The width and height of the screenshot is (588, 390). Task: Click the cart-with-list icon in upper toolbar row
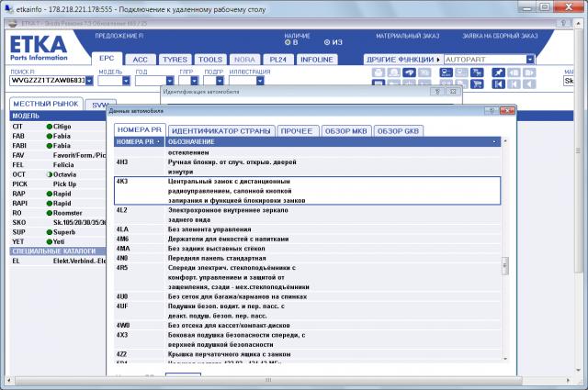pos(477,72)
